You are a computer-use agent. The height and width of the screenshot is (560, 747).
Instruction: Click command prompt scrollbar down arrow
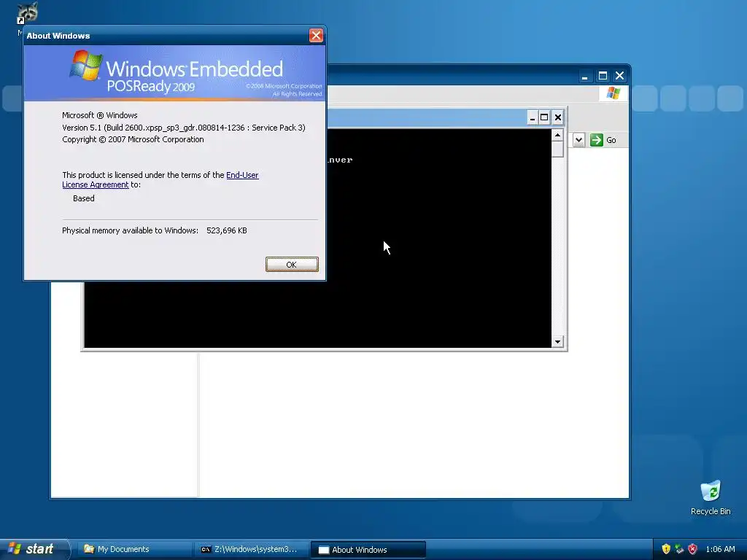point(557,341)
